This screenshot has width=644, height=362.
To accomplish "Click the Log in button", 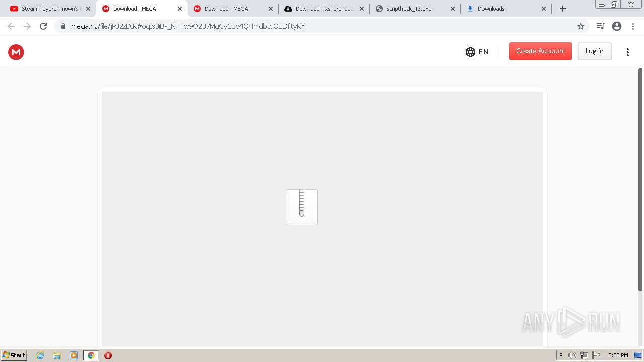I will (x=595, y=51).
